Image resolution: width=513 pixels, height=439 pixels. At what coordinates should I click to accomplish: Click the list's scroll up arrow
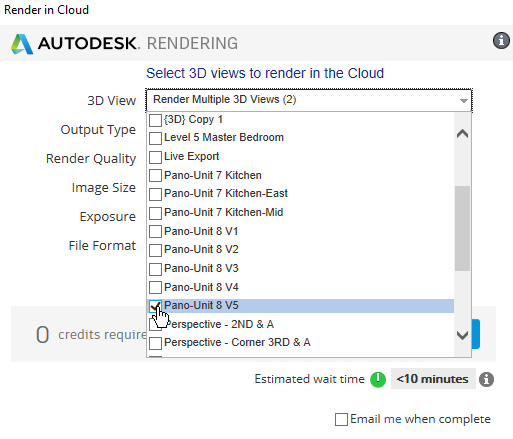462,134
